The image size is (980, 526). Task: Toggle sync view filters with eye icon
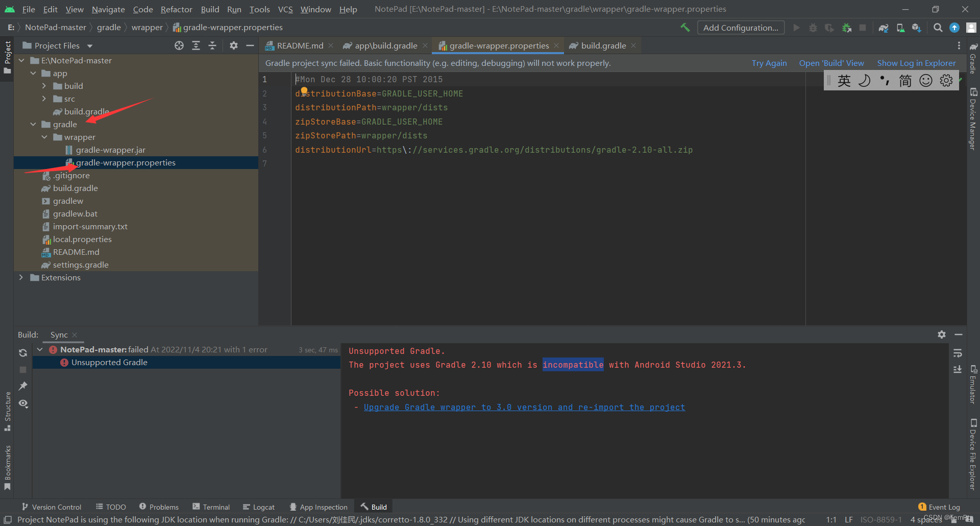tap(23, 404)
